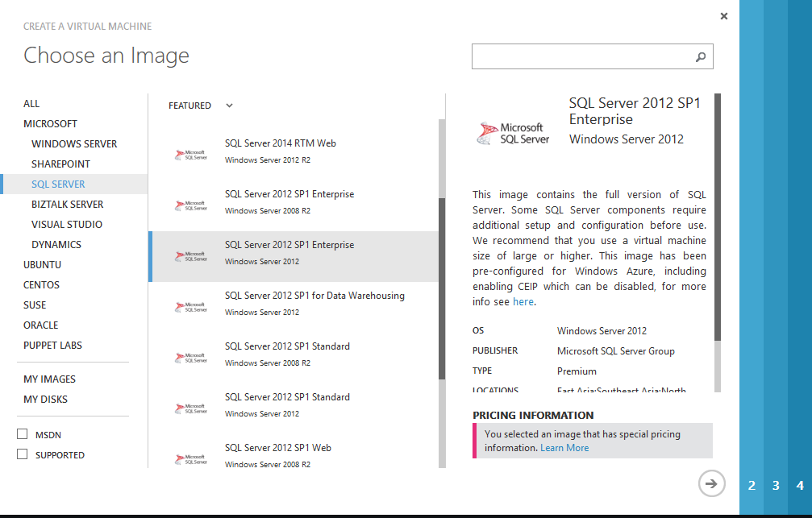Close the Create a Virtual Machine dialog

(724, 16)
